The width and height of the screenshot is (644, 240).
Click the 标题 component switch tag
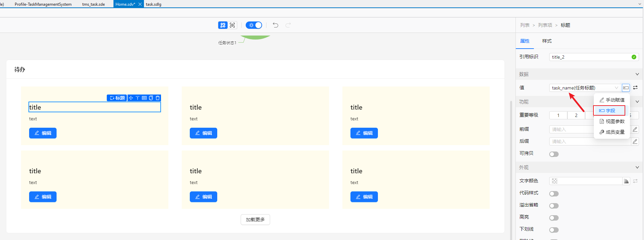point(117,98)
